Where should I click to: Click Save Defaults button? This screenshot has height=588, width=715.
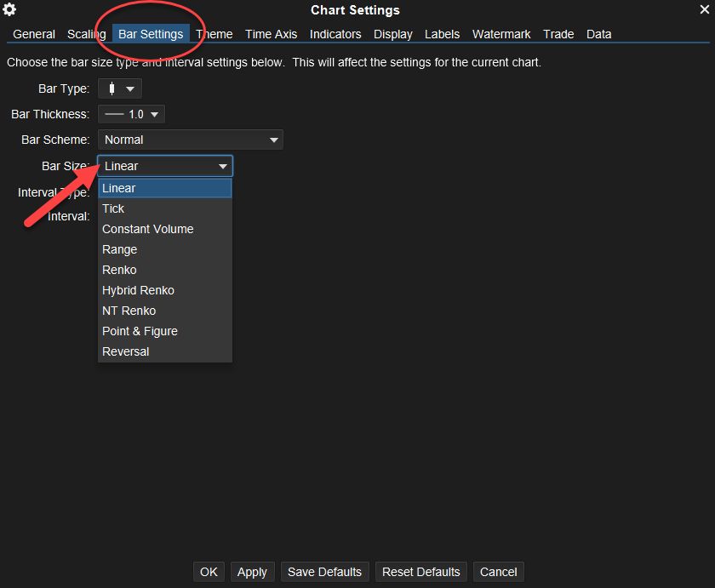tap(324, 572)
